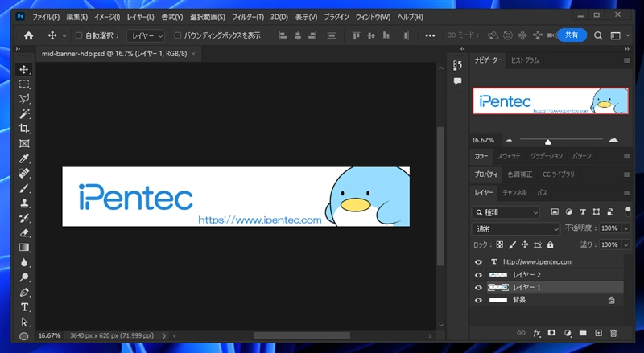Switch to the チャンネル tab
Image resolution: width=644 pixels, height=353 pixels.
[514, 193]
